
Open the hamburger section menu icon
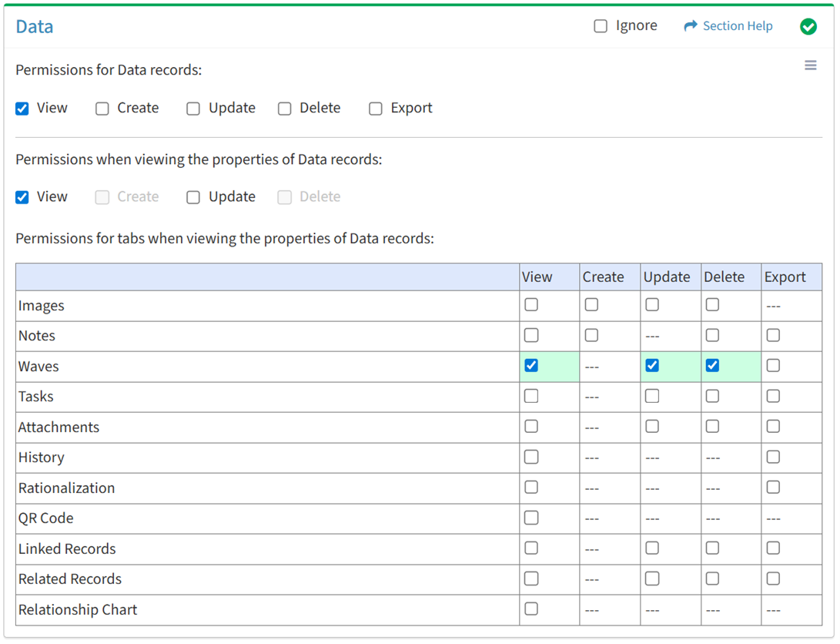(x=810, y=65)
